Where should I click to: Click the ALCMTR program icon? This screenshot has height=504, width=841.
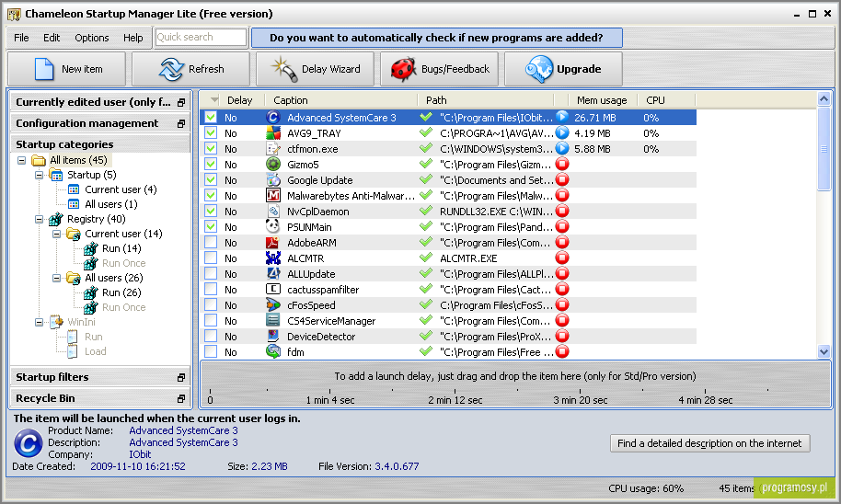273,258
